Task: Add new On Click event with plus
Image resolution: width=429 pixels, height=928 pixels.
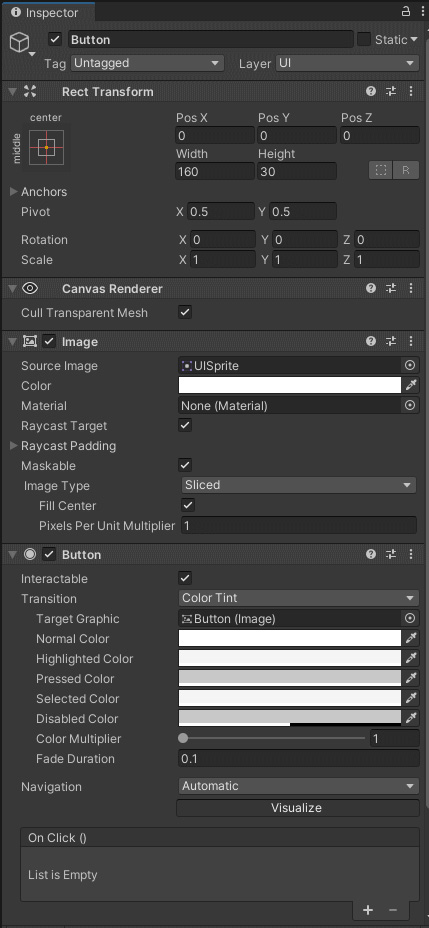Action: click(368, 910)
